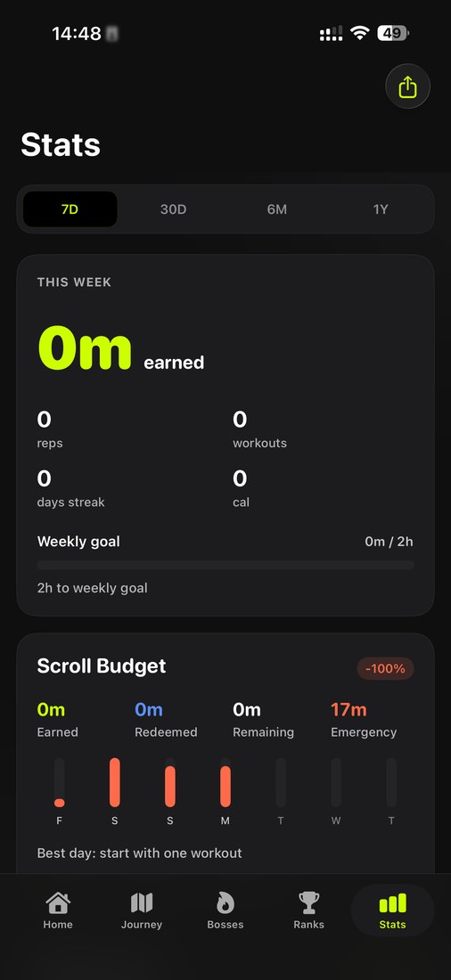The image size is (451, 980).
Task: Switch to the 30D time range
Action: click(x=173, y=209)
